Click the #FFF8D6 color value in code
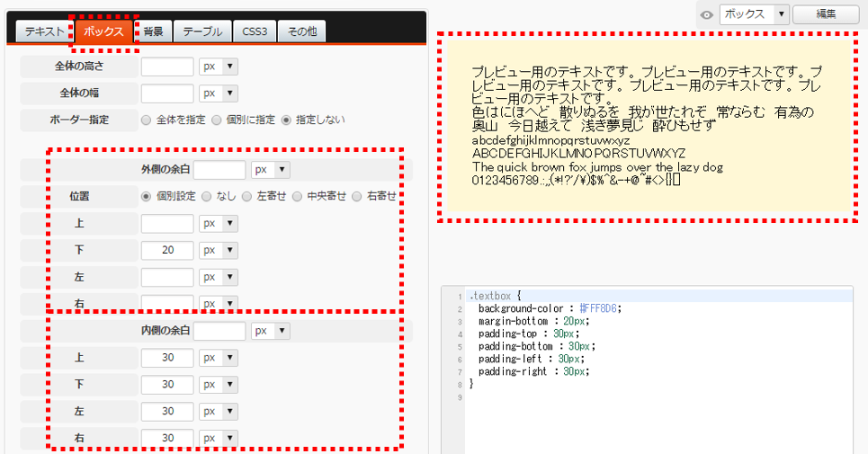Image resolution: width=868 pixels, height=454 pixels. click(x=598, y=308)
